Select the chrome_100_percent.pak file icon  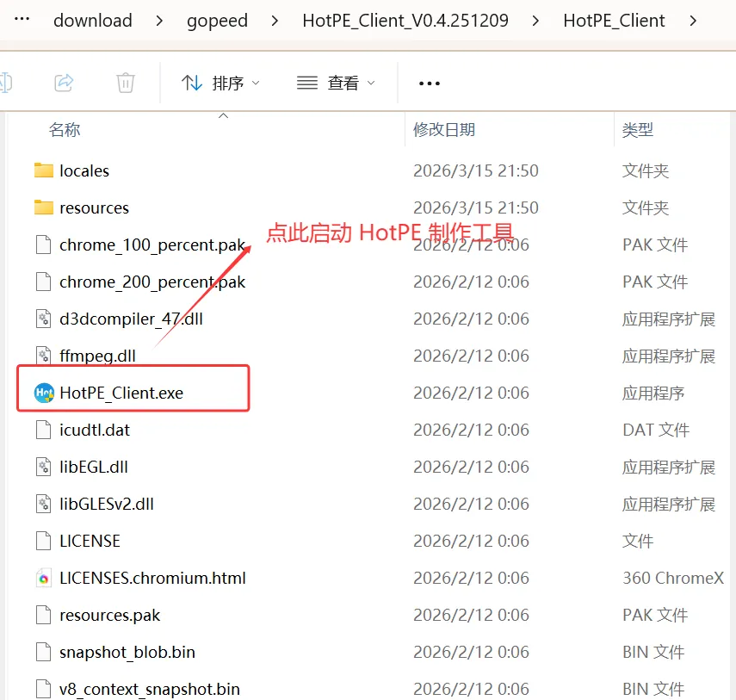tap(44, 245)
